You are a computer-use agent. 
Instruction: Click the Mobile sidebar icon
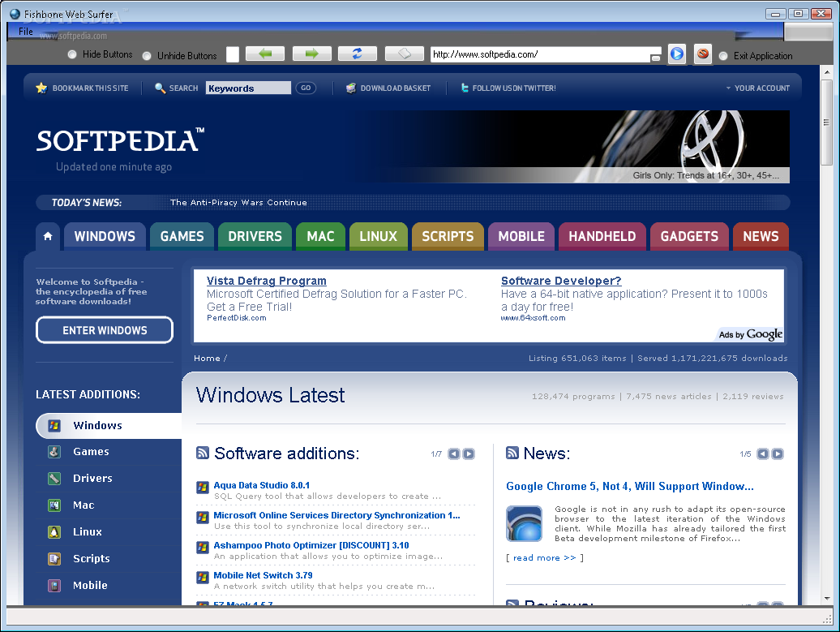[x=54, y=586]
